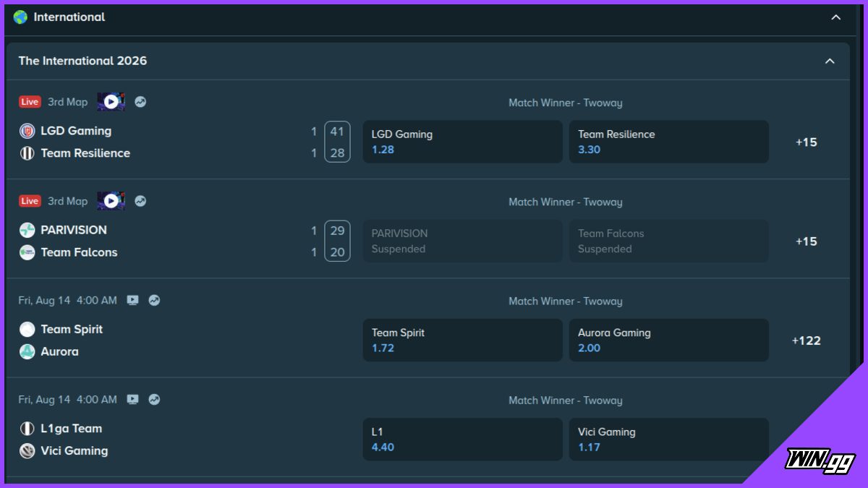This screenshot has height=488, width=868.
Task: Click stats tracker icon for Team Spirit match
Action: click(154, 300)
